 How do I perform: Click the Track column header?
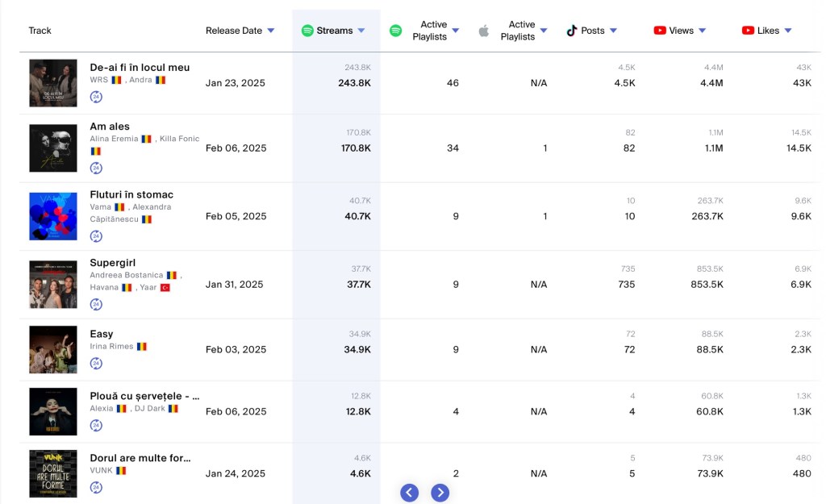[40, 31]
